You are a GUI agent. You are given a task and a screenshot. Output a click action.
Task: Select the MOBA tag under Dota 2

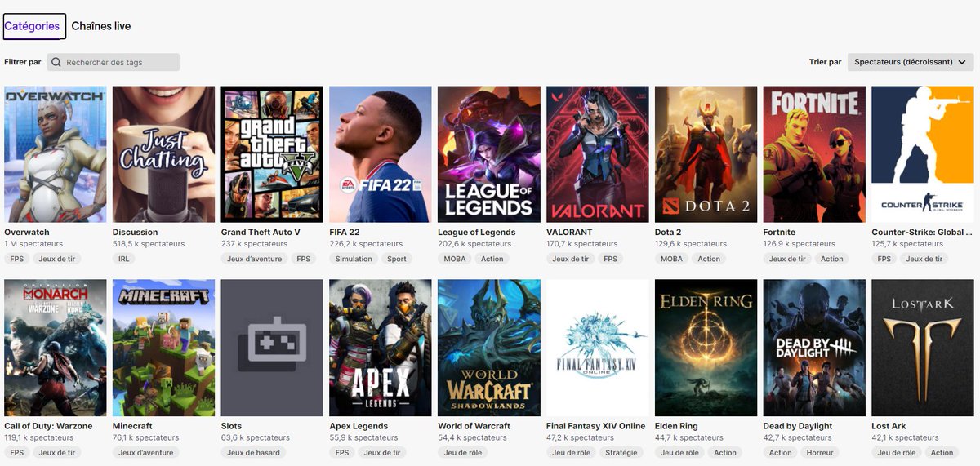tap(671, 259)
